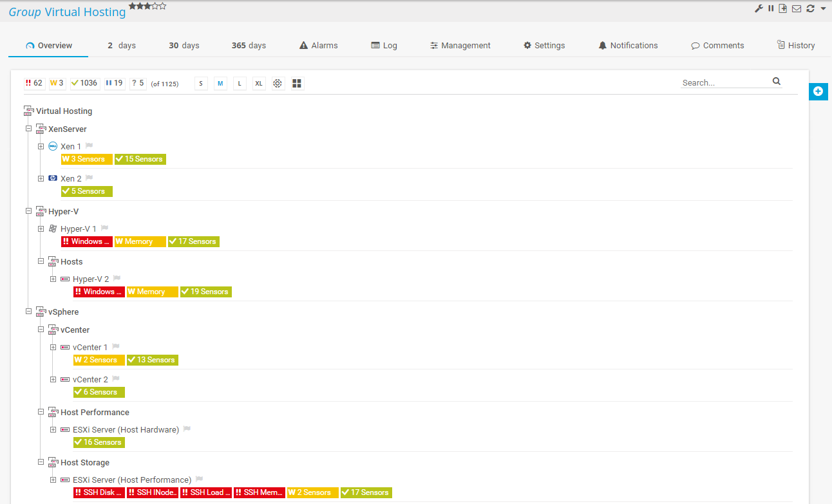Select the S size view option
This screenshot has height=504, width=832.
coord(201,84)
